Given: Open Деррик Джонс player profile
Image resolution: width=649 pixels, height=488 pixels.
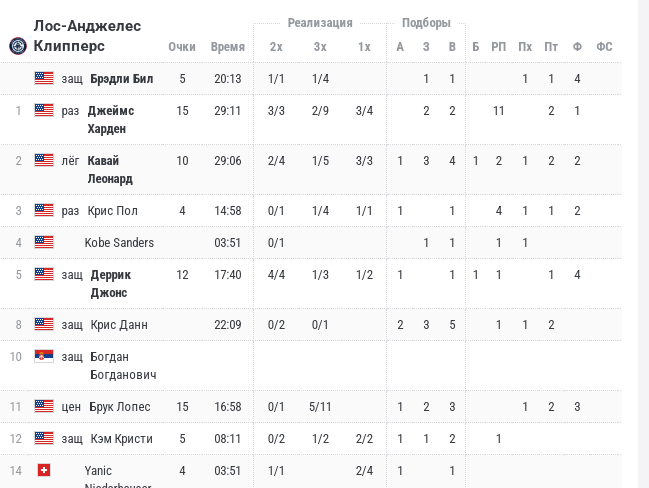Looking at the screenshot, I should 110,283.
